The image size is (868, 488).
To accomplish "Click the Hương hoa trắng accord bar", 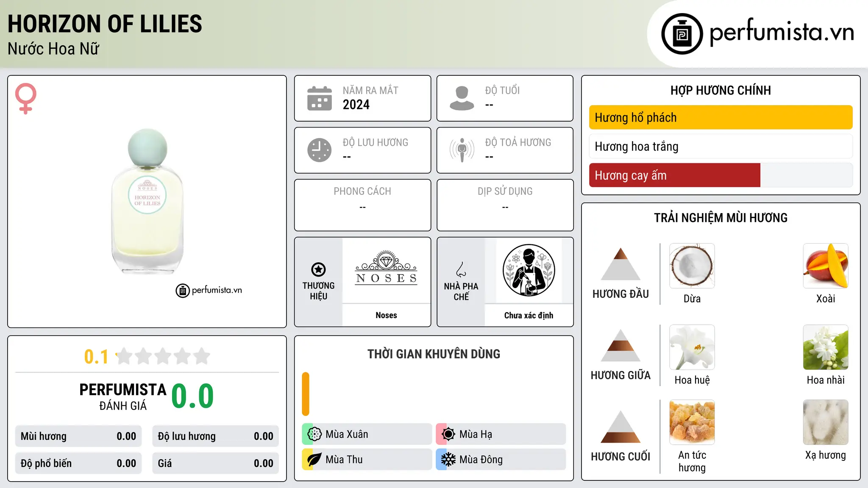I will pos(721,146).
